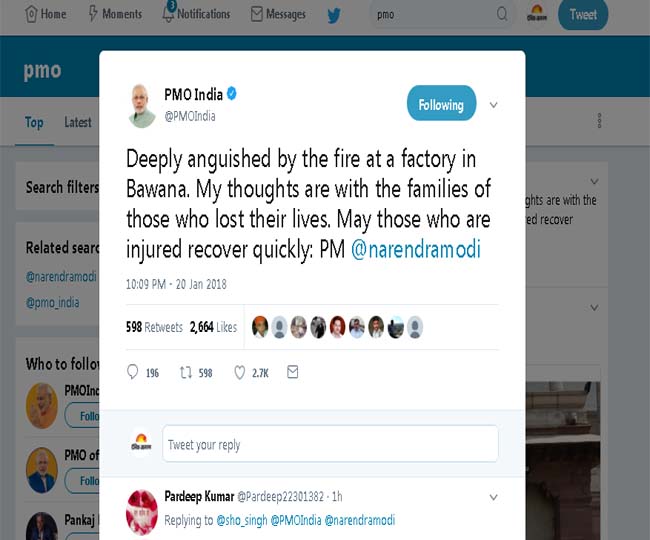Like the tweet with heart icon
The image size is (650, 540).
240,372
